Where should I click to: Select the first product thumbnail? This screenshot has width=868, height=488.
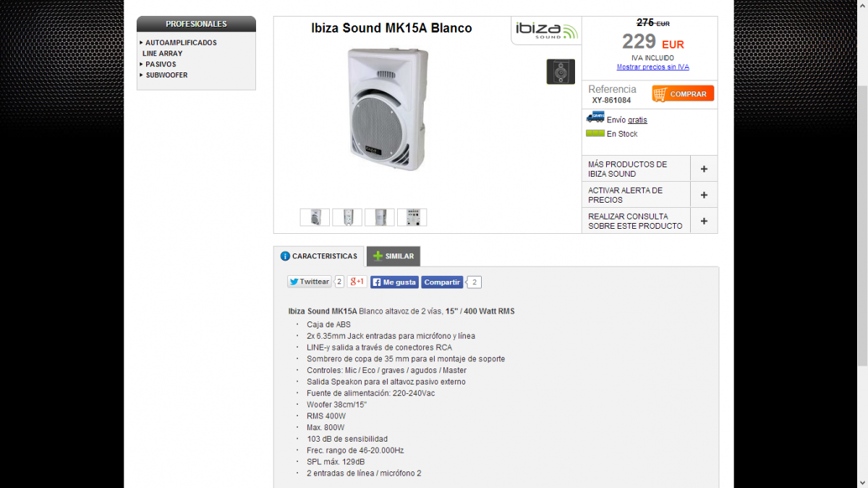point(315,217)
